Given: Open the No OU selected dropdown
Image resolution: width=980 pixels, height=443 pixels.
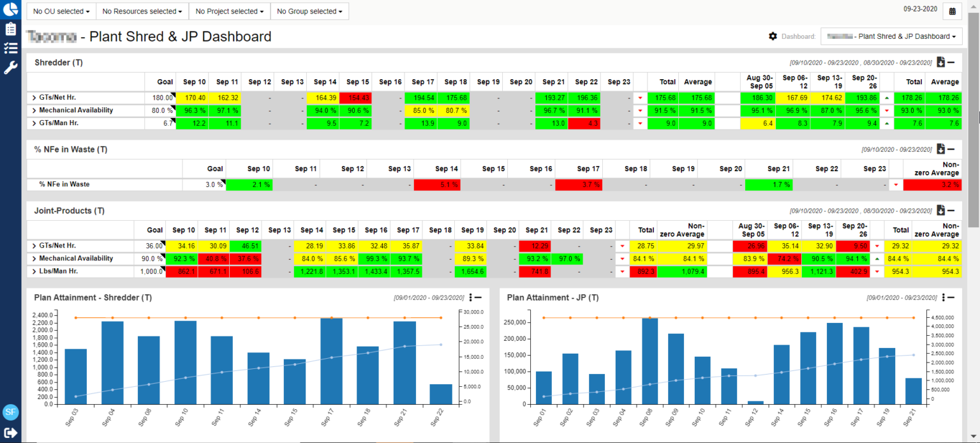Looking at the screenshot, I should point(61,11).
